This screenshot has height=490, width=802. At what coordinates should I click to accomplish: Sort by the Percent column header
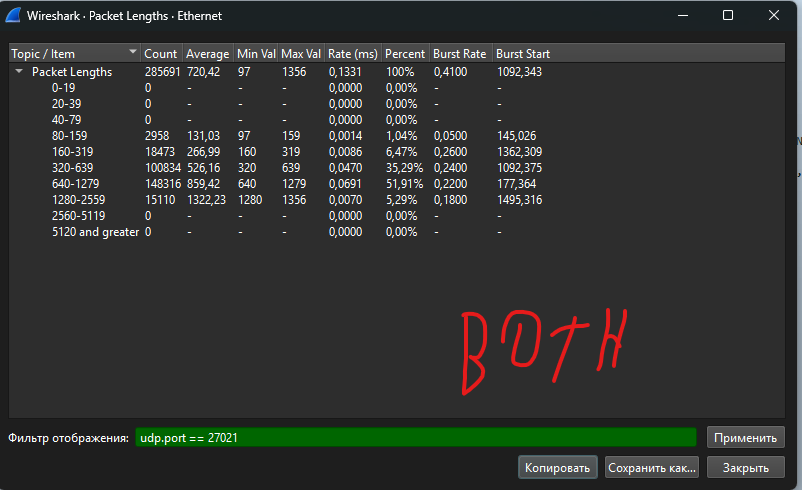click(x=406, y=53)
